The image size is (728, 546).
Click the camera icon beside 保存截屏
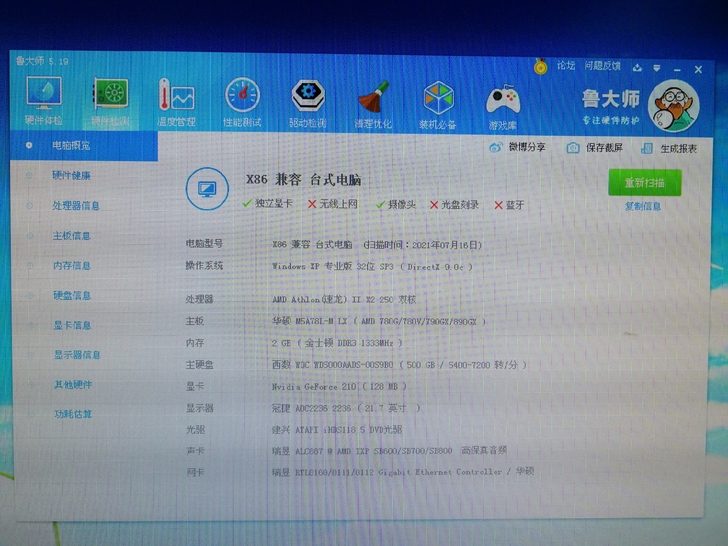[573, 148]
